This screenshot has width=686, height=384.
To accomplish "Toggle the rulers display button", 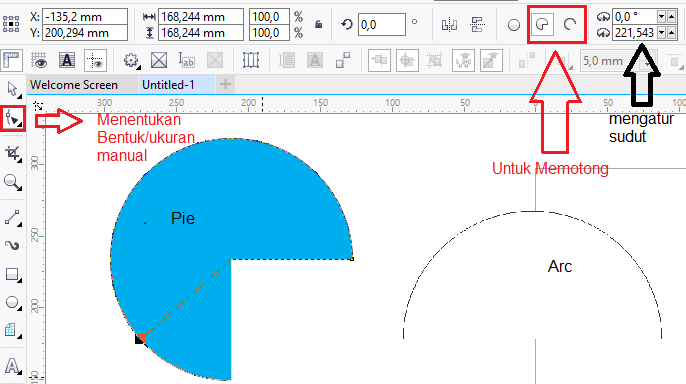I will tap(12, 60).
